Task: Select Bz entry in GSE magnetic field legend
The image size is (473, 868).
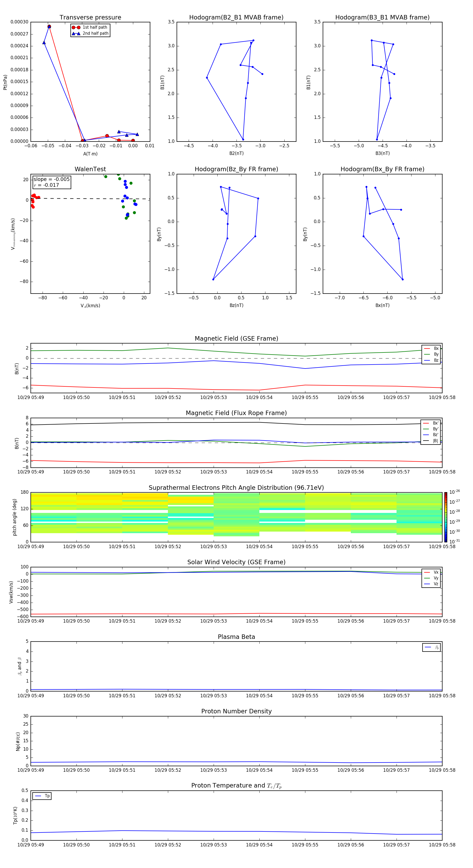Action: pos(431,360)
